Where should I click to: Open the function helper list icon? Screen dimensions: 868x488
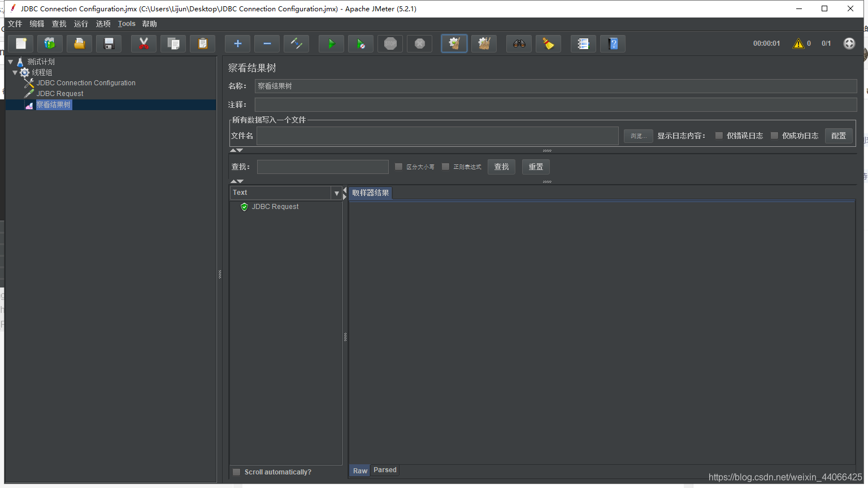pos(584,43)
